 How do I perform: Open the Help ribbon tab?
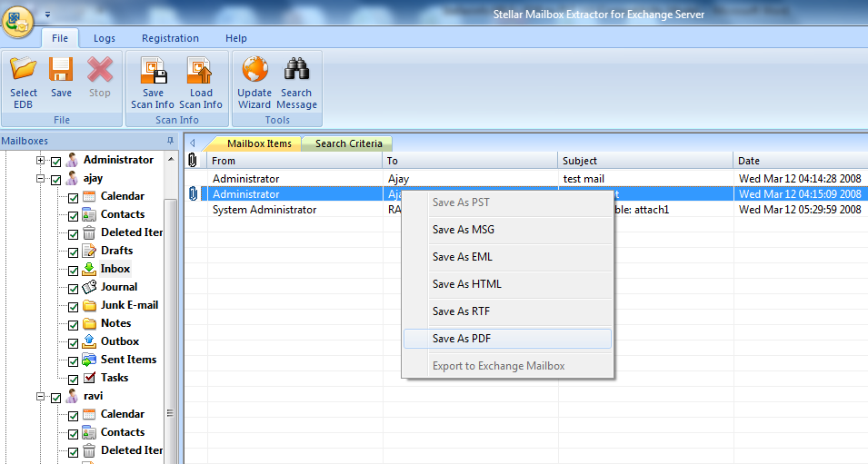[235, 38]
